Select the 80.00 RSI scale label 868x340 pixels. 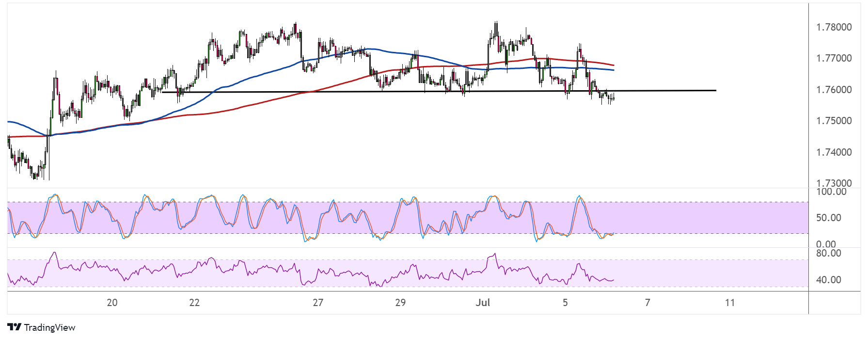[x=829, y=253]
